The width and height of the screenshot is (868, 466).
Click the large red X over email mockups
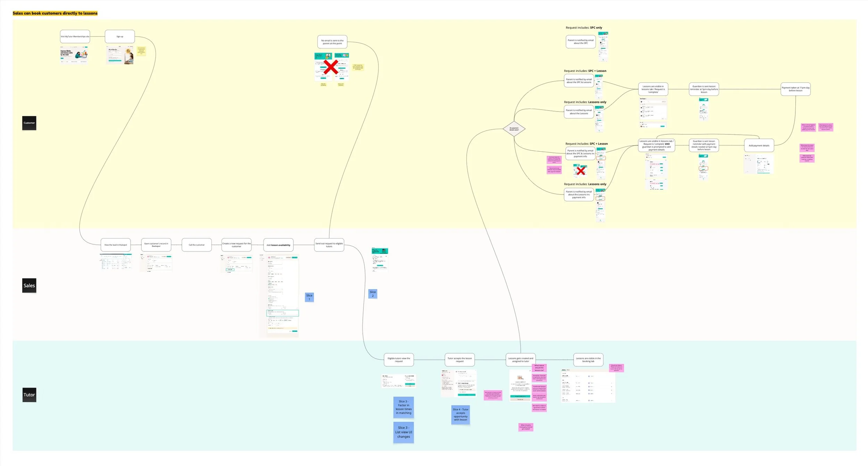pos(331,67)
